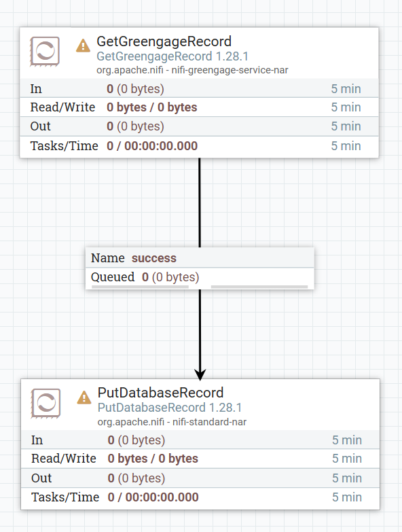
Task: Click PutDatabaseRecord's invalid warning triangle
Action: pos(84,397)
